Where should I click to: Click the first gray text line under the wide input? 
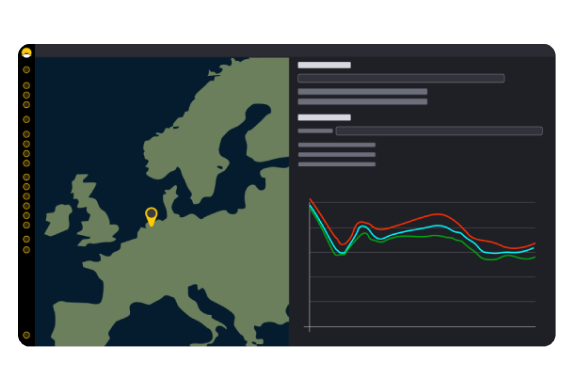[x=362, y=92]
